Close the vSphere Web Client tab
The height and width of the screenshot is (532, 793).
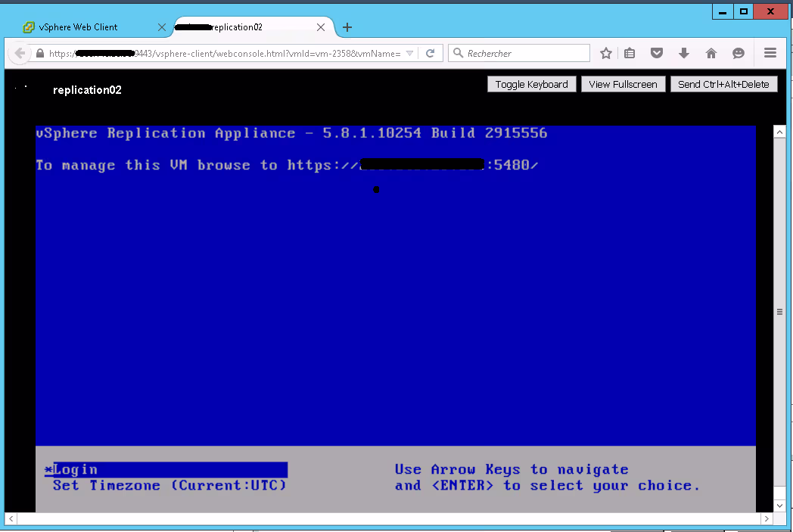pos(161,27)
